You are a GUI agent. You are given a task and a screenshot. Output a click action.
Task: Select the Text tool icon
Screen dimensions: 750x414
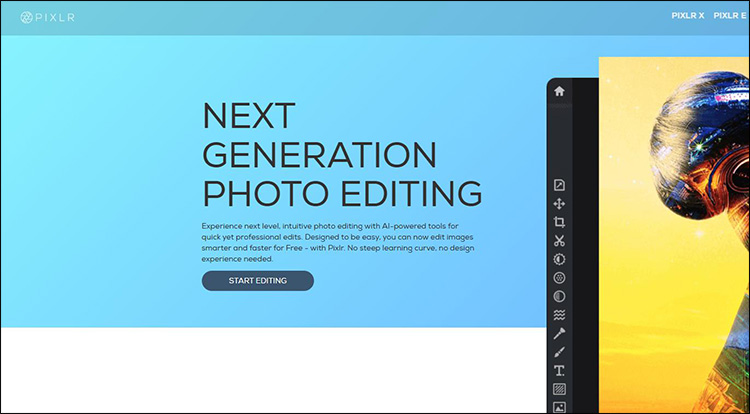(560, 371)
